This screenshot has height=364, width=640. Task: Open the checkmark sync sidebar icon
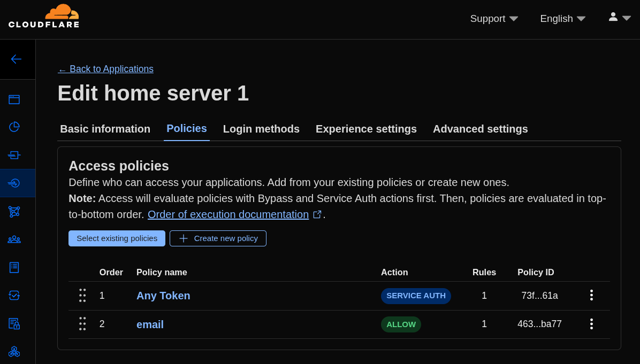click(14, 295)
